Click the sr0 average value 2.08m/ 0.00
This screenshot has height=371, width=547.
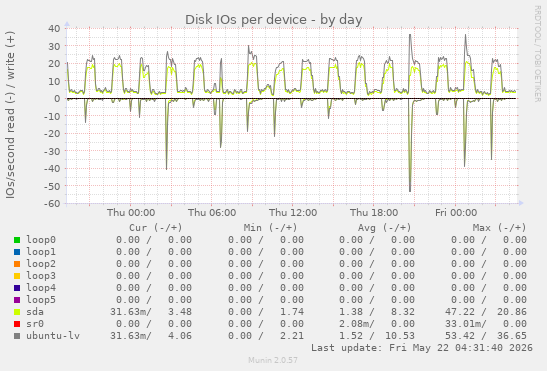(377, 324)
